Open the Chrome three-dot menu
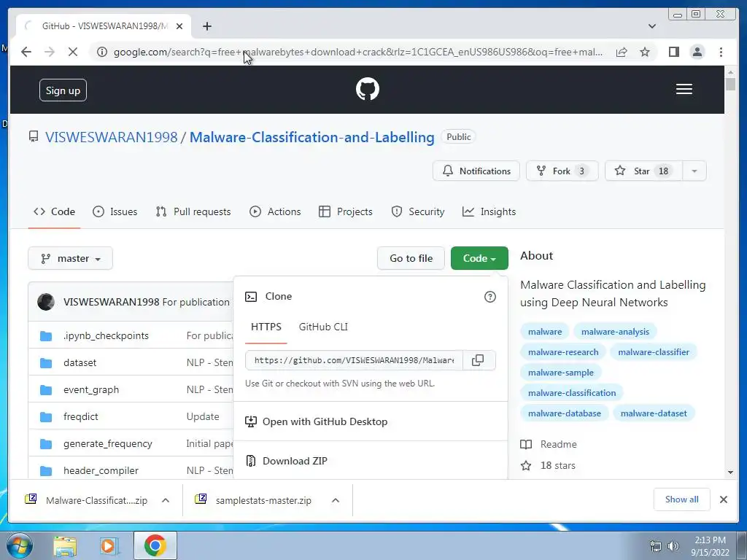 coord(721,52)
